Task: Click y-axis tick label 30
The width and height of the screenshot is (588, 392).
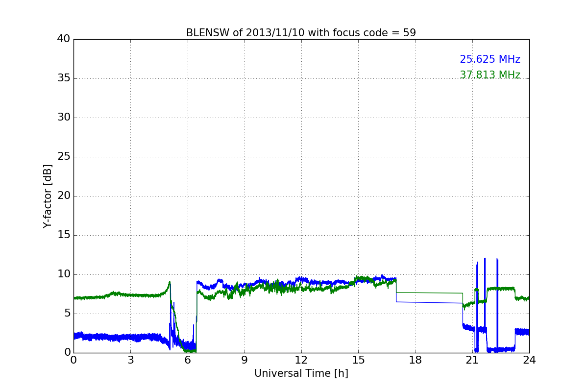Action: click(x=63, y=118)
